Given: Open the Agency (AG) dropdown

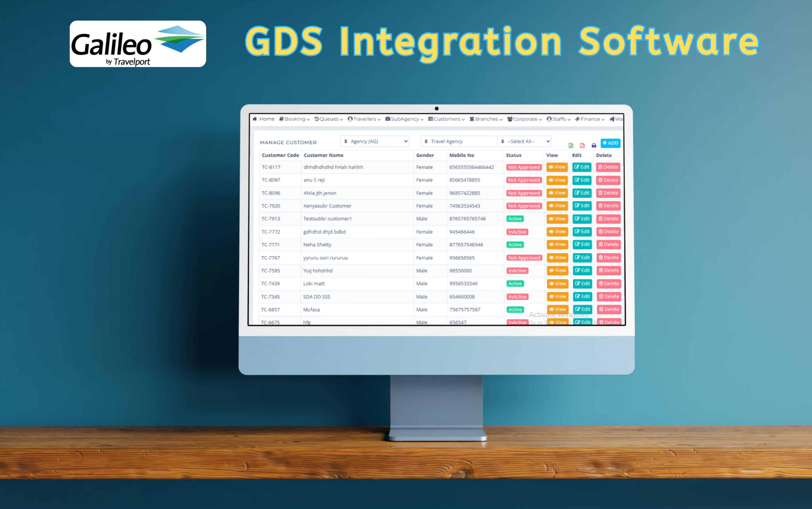Looking at the screenshot, I should point(375,141).
